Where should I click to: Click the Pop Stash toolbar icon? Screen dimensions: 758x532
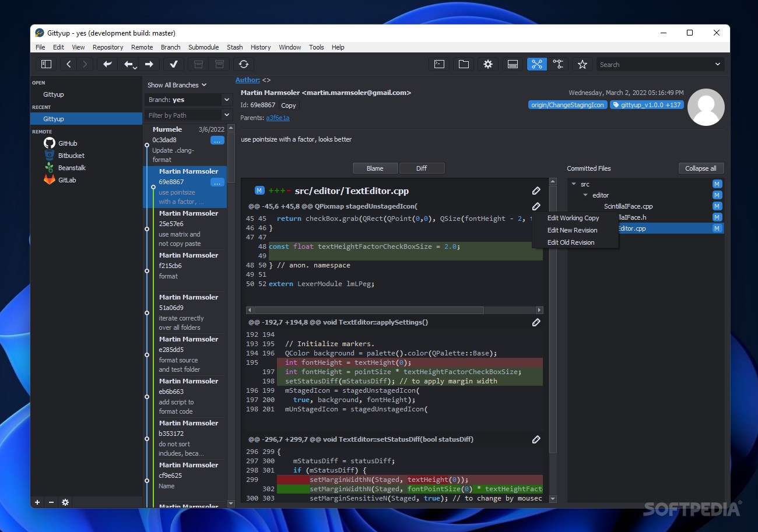click(x=219, y=64)
